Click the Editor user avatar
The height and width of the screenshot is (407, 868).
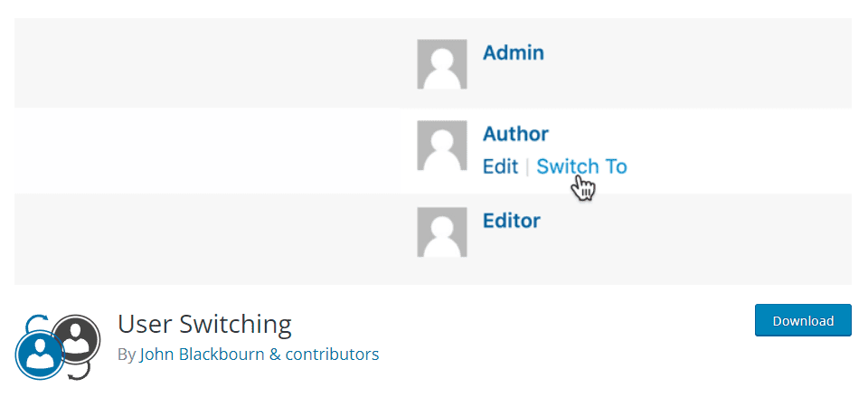(x=441, y=232)
